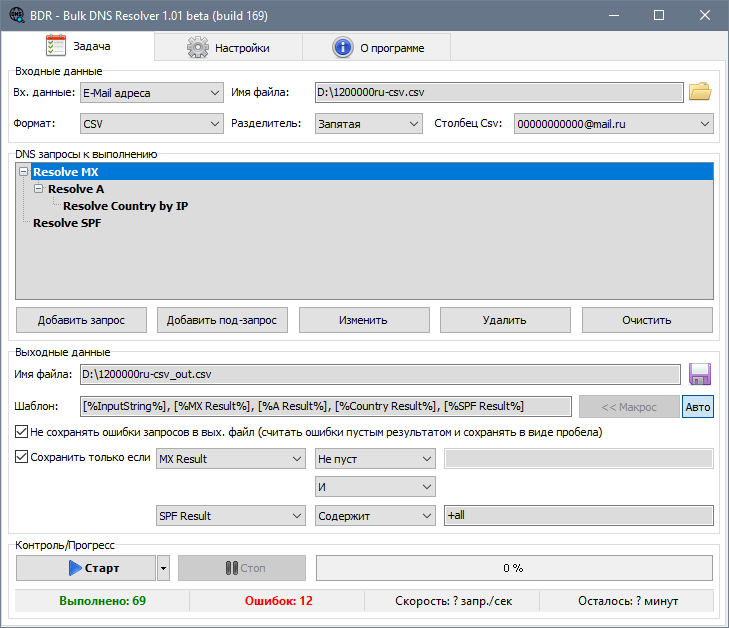Viewport: 729px width, 628px height.
Task: Click the open folder icon for input file
Action: pos(700,93)
